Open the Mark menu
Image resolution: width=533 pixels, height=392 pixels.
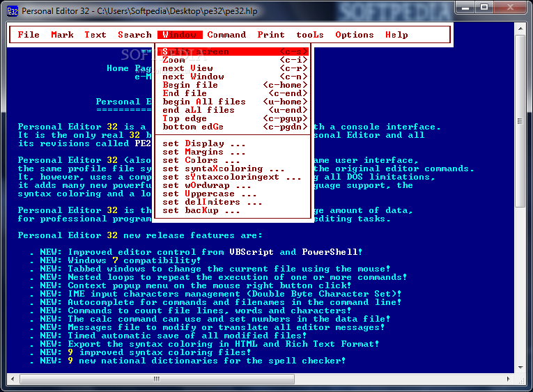click(x=62, y=35)
